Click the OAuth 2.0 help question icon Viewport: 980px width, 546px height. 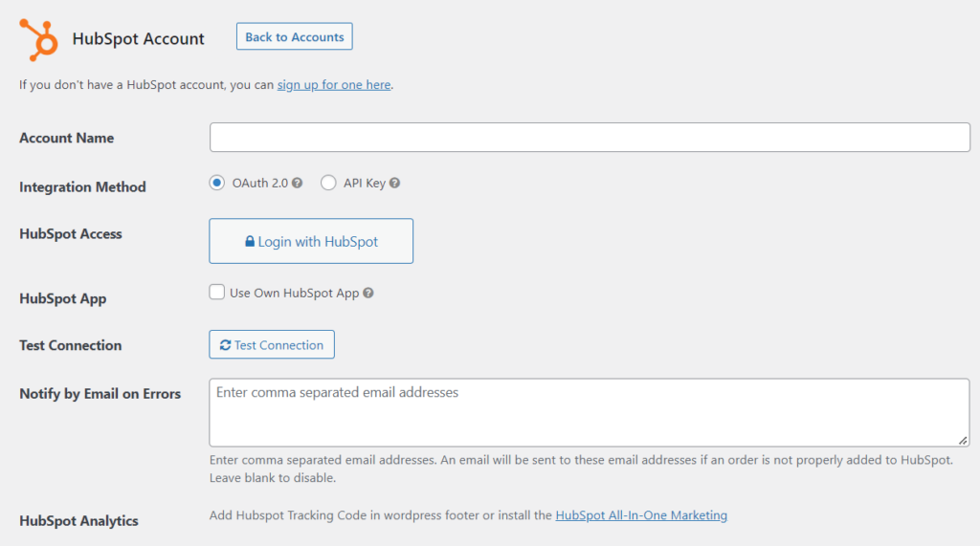[298, 183]
